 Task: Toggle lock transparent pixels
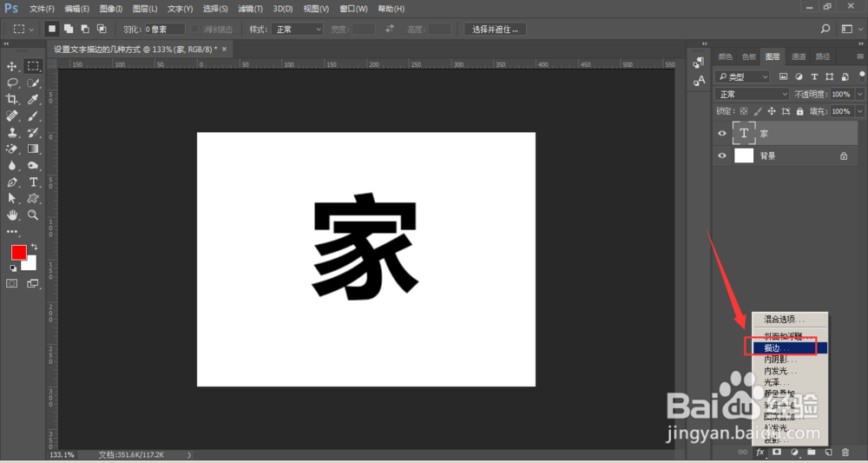[744, 111]
